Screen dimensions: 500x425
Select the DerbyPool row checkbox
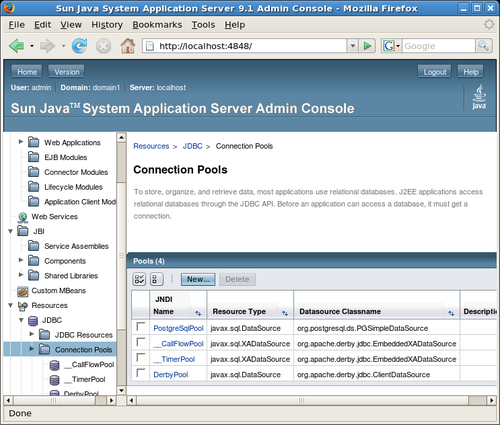pos(141,372)
